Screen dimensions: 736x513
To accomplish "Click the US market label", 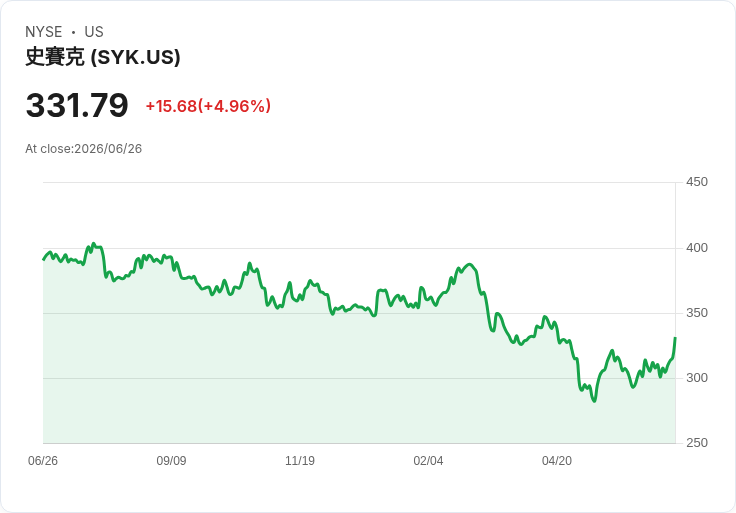I will click(94, 32).
